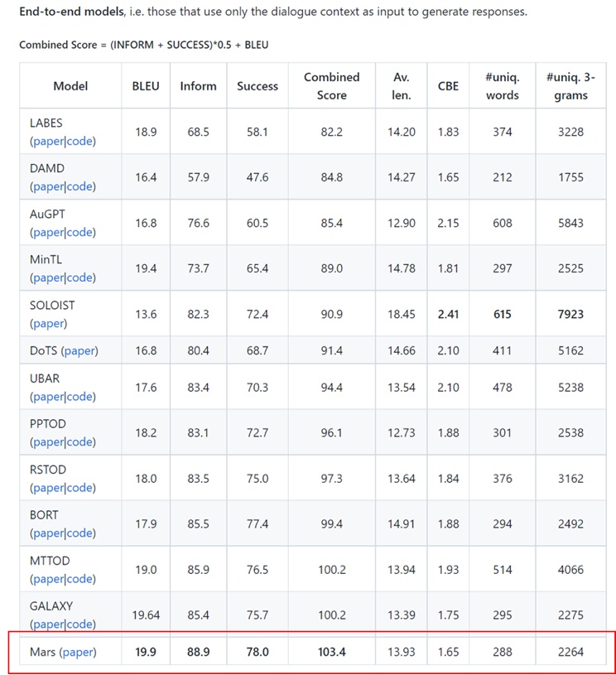Open the GALAXY code link

[x=79, y=624]
